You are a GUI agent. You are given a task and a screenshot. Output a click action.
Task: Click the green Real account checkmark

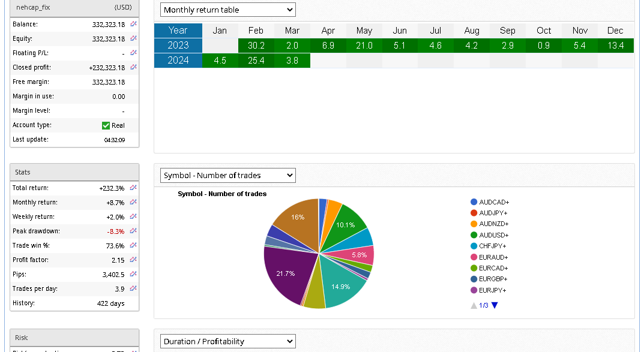[x=106, y=125]
